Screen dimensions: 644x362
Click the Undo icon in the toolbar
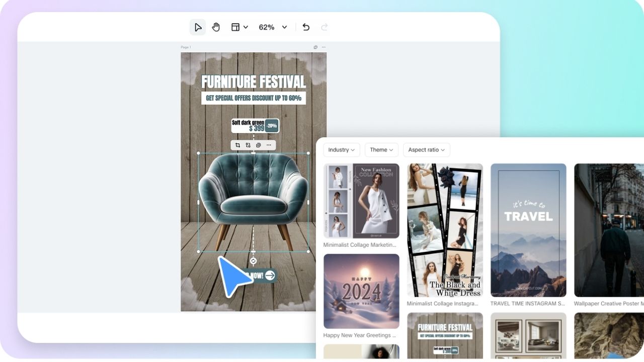pyautogui.click(x=305, y=27)
